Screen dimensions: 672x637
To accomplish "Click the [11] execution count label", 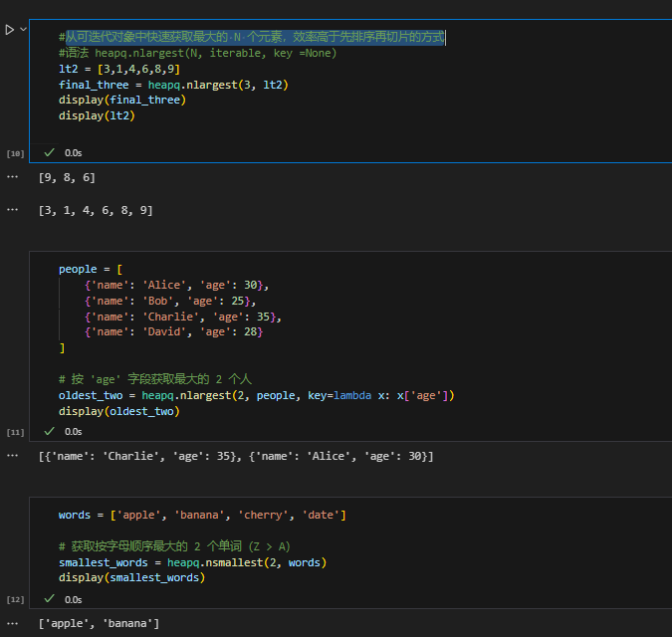I will [x=15, y=432].
